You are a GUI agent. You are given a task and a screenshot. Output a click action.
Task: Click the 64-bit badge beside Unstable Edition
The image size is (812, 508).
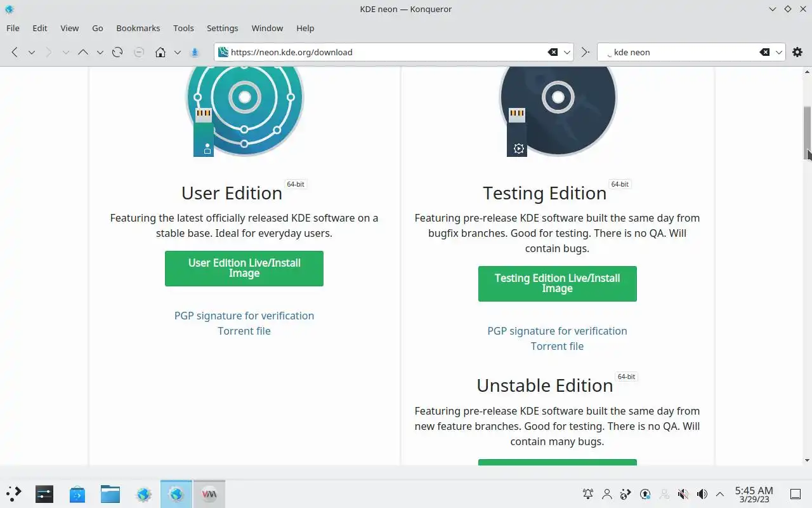coord(626,377)
